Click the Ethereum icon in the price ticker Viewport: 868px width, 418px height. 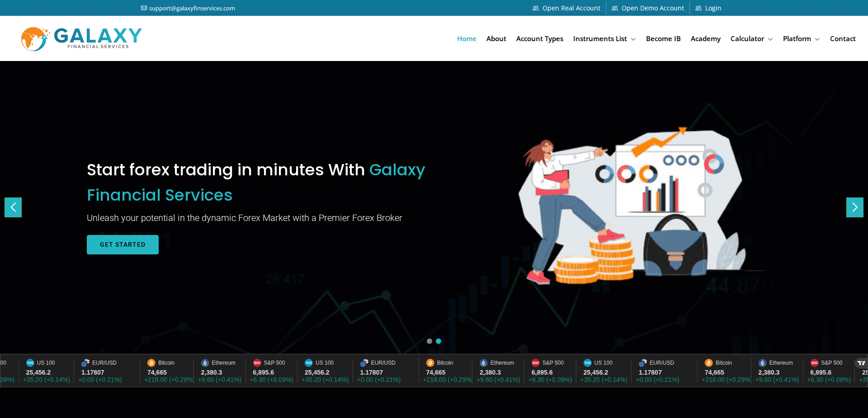tap(206, 363)
